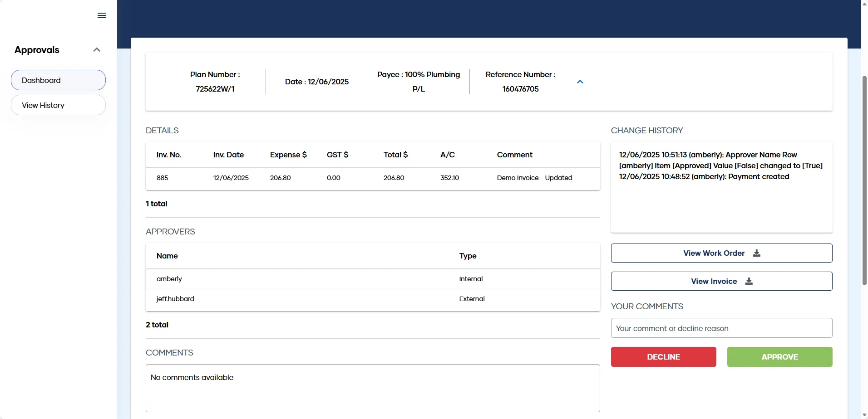This screenshot has height=419, width=868.
Task: Click the red DECLINE button
Action: tap(663, 357)
